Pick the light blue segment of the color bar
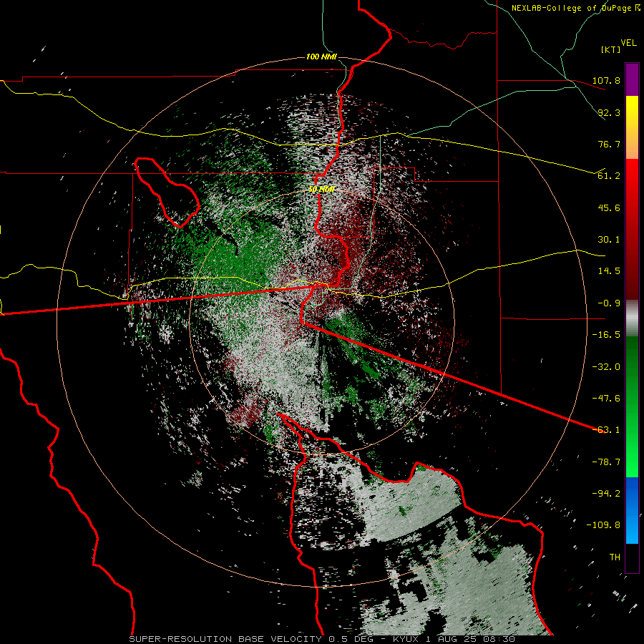644x644 pixels. [632, 528]
